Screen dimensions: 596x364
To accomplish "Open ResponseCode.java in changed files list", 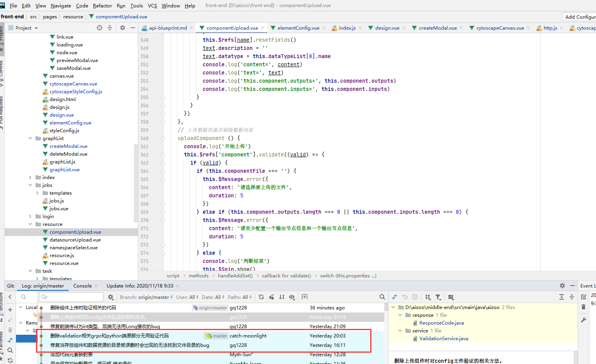I will pos(441,323).
